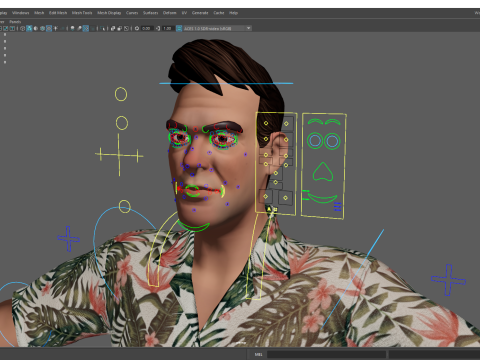Select the left green eyebrow curve in face panel
Image resolution: width=480 pixels, height=360 pixels.
pyautogui.click(x=315, y=122)
